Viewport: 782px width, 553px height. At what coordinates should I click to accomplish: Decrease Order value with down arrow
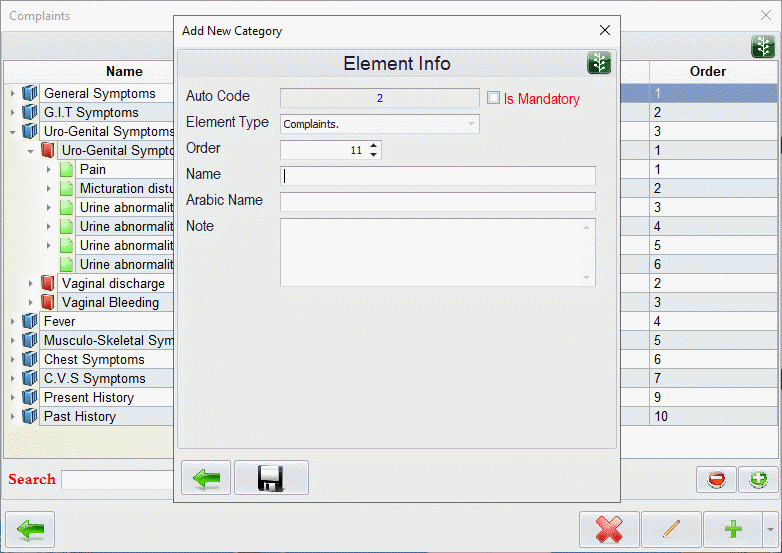tap(374, 154)
